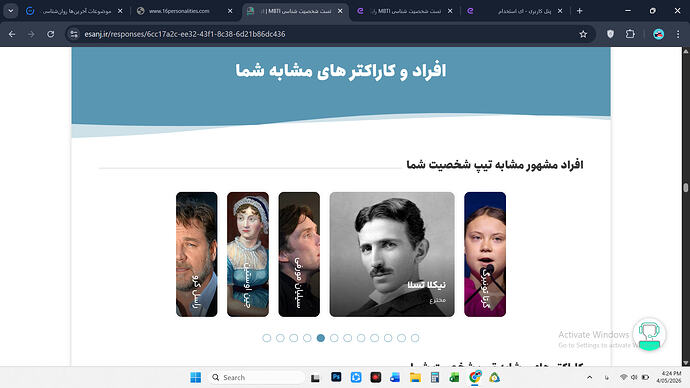Open the shield extension icon
The height and width of the screenshot is (388, 690).
pyautogui.click(x=610, y=34)
